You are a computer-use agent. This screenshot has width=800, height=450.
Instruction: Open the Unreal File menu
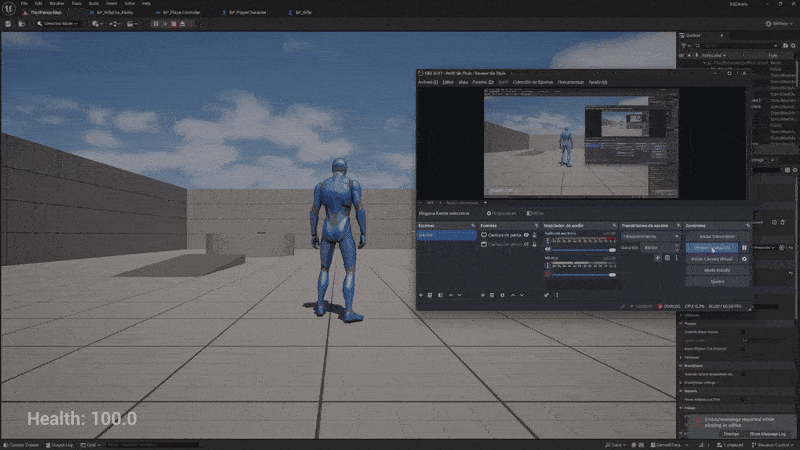[24, 3]
